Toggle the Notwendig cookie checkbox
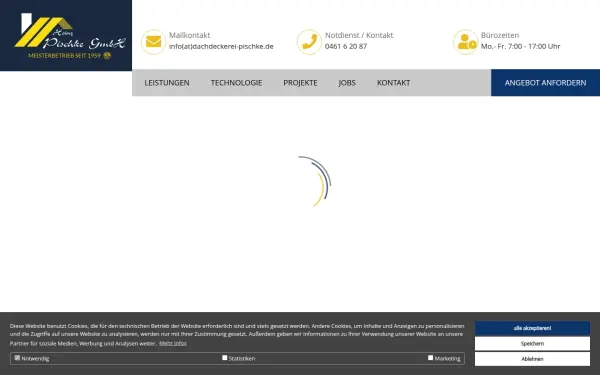Viewport: 600px width, 375px height. click(17, 358)
